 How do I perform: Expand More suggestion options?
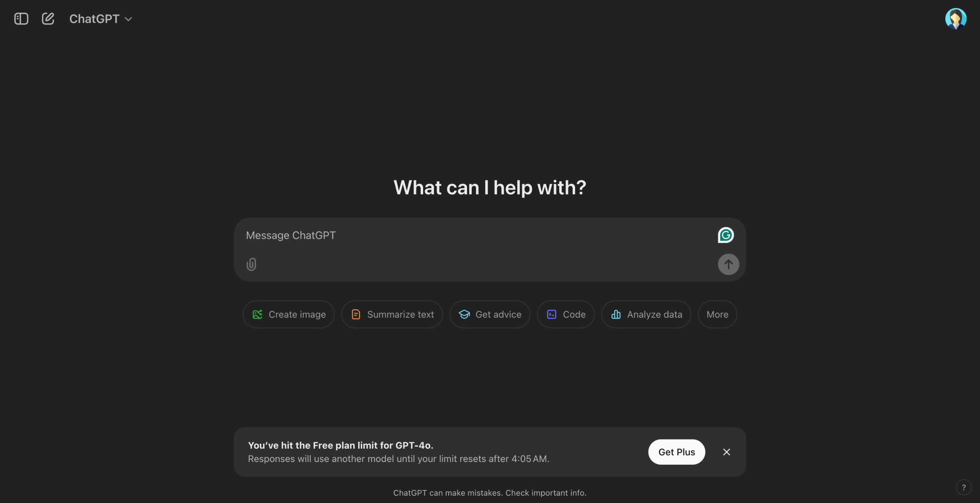click(717, 314)
